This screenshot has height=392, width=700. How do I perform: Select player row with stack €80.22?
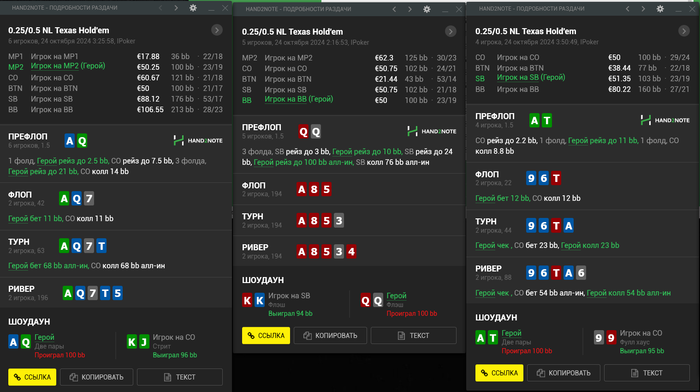click(x=583, y=89)
